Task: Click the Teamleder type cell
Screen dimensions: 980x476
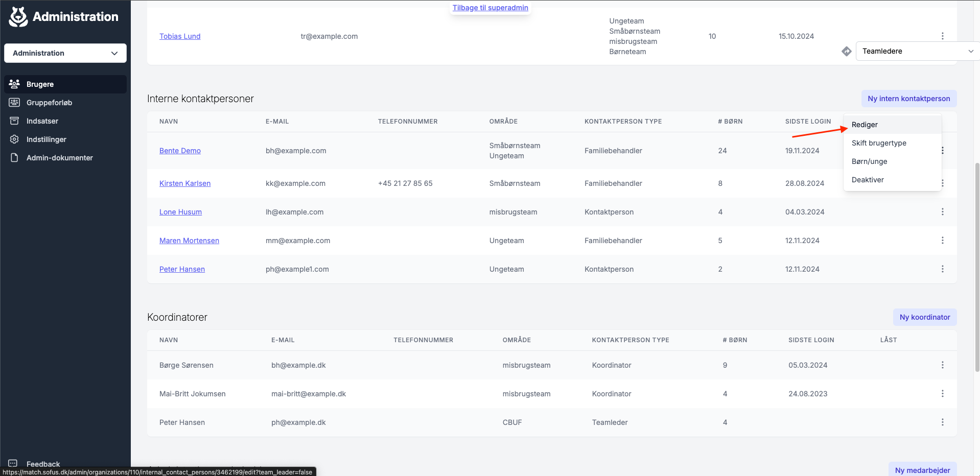Action: coord(610,422)
